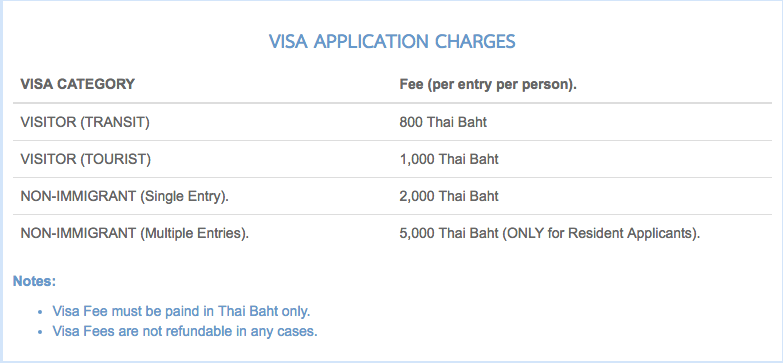Select NON-IMMIGRANT (Multiple Entries) cell
783x363 pixels.
[134, 233]
